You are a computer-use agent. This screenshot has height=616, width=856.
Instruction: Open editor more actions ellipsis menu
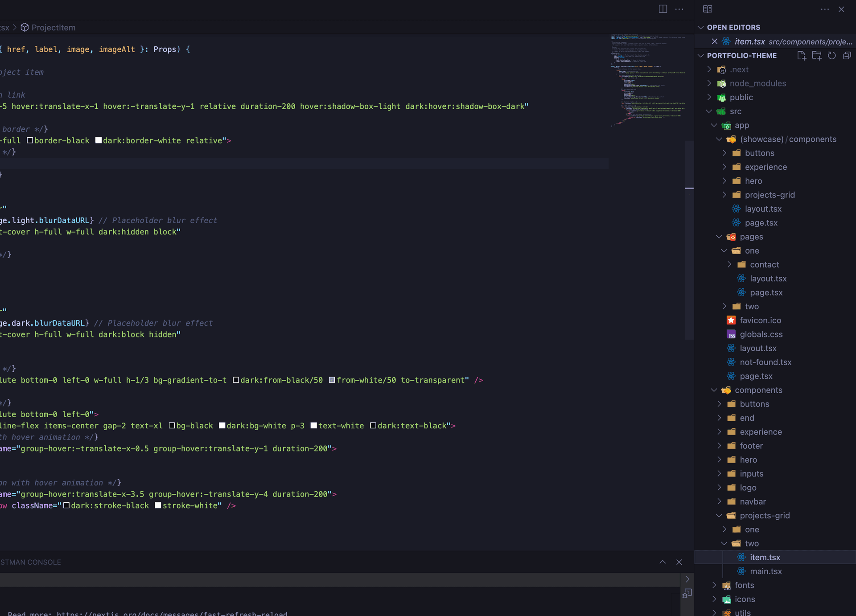[x=679, y=9]
